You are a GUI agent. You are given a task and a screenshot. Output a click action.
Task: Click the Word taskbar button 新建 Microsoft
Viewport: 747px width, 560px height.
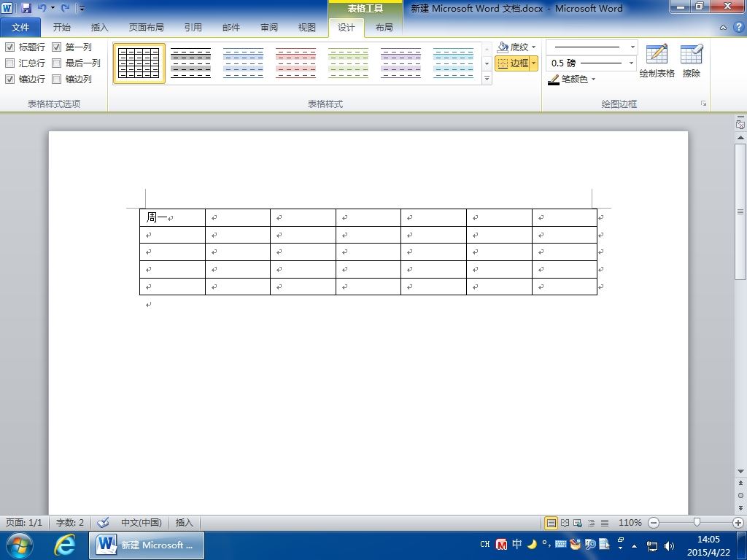[x=147, y=545]
